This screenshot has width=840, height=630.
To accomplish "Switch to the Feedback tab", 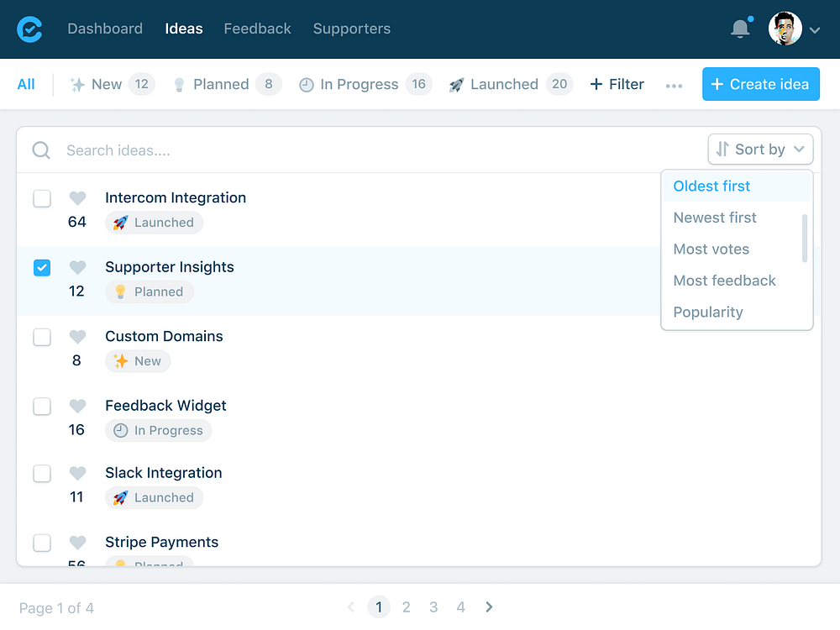I will click(257, 28).
